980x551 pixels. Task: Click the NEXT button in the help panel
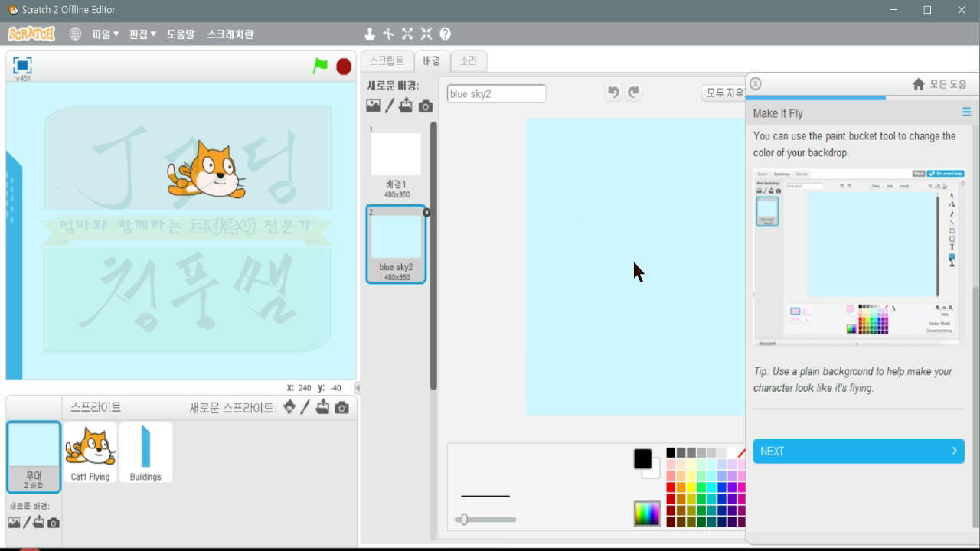click(x=858, y=451)
